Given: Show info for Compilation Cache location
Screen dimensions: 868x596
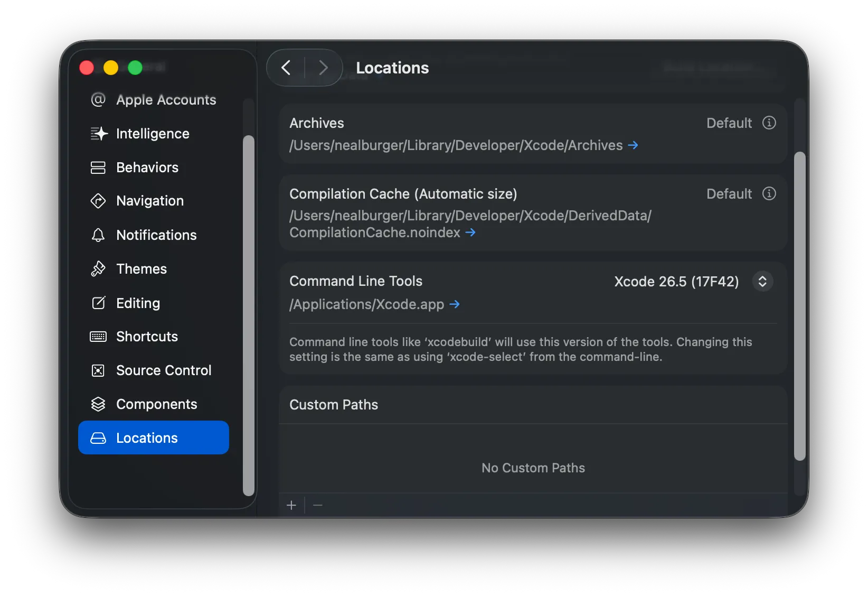Looking at the screenshot, I should tap(769, 193).
